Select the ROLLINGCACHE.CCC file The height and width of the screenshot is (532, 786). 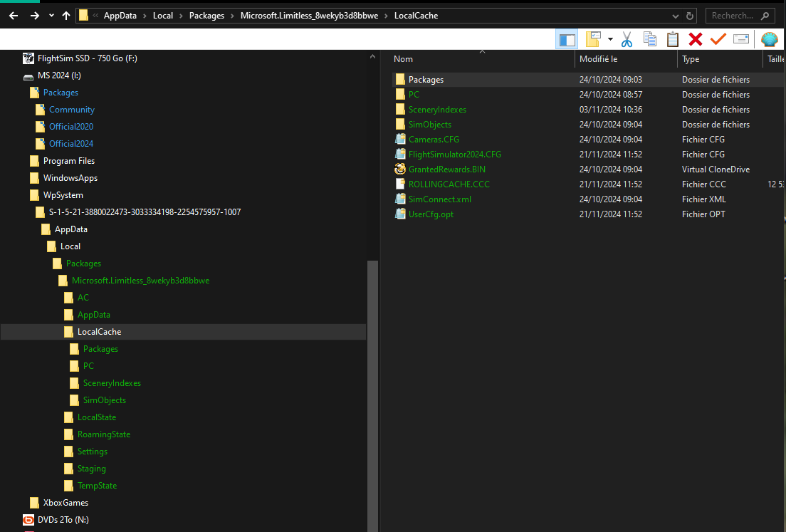pos(449,184)
